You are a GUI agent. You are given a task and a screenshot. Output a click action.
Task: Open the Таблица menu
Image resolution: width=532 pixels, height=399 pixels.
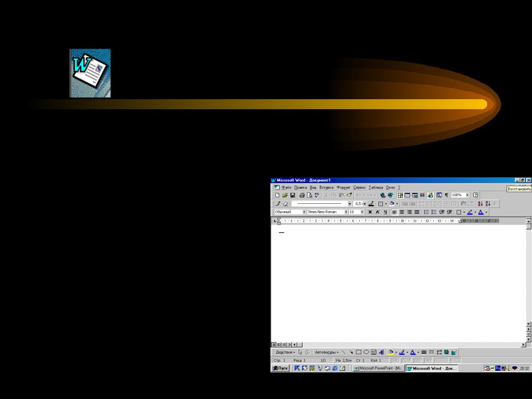coord(376,187)
